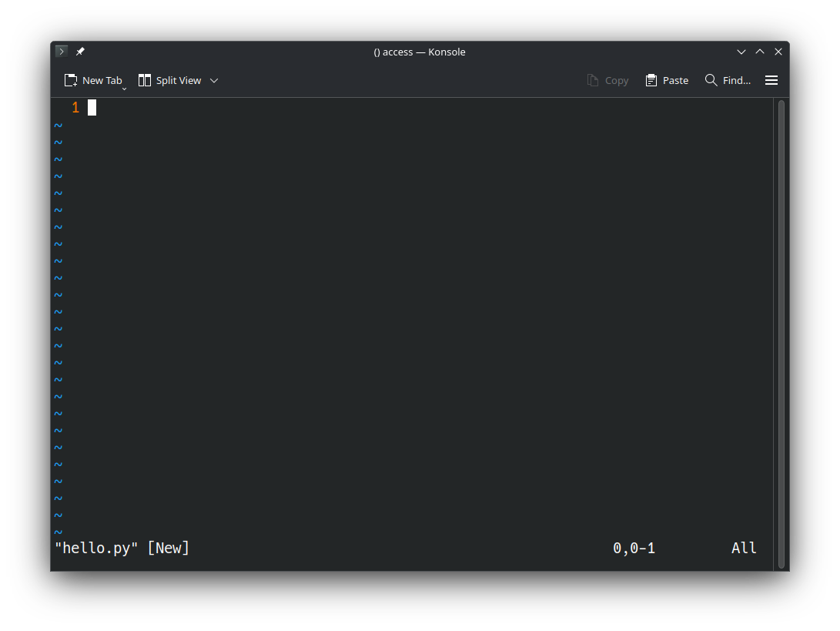Toggle the window pin to keep it above
The height and width of the screenshot is (631, 840).
(x=80, y=51)
